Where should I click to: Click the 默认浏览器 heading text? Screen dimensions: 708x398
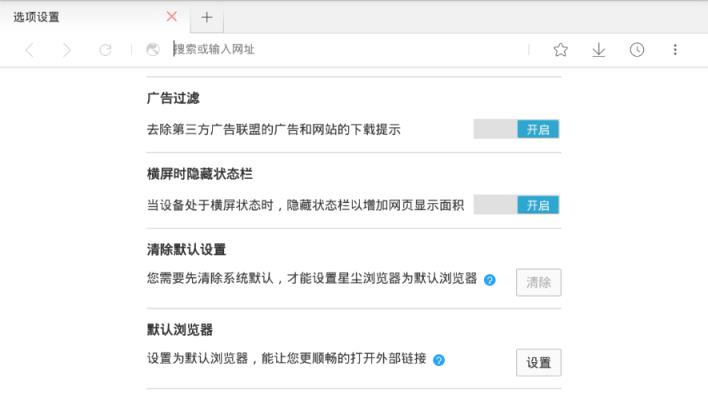tap(180, 330)
